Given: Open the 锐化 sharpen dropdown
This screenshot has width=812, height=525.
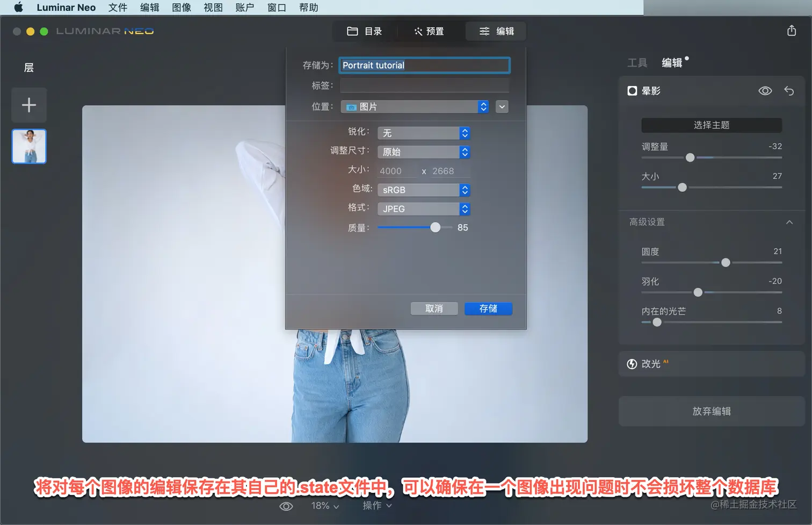Looking at the screenshot, I should 424,133.
